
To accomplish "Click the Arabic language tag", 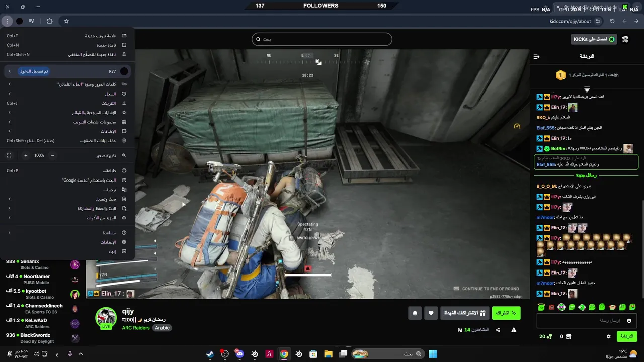I will tap(162, 328).
